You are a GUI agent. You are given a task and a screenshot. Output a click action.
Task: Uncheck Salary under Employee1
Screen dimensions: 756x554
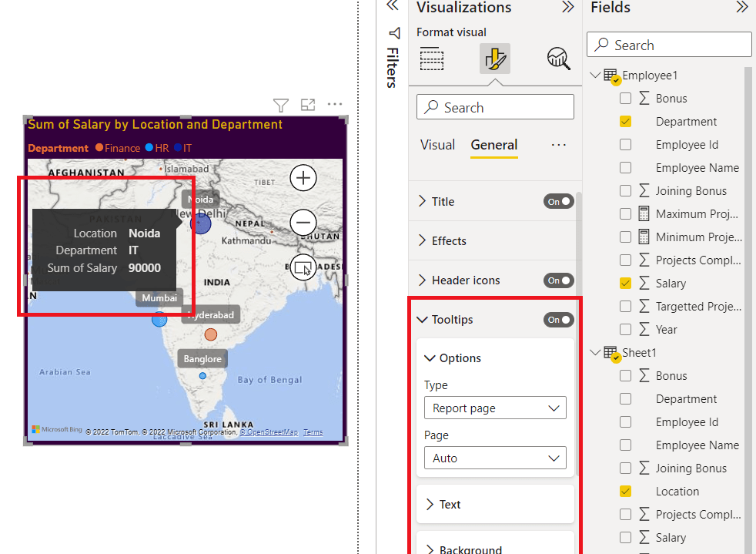click(x=625, y=284)
